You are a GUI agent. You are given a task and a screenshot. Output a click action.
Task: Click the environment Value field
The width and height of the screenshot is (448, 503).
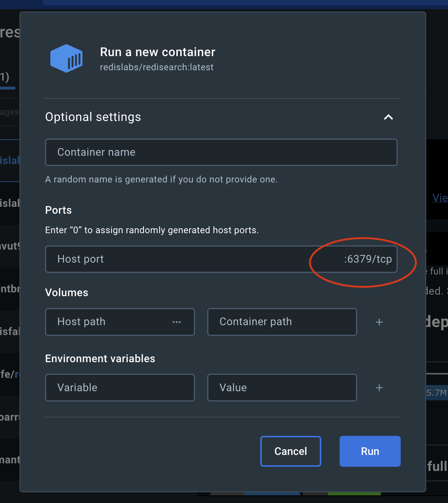tap(282, 388)
